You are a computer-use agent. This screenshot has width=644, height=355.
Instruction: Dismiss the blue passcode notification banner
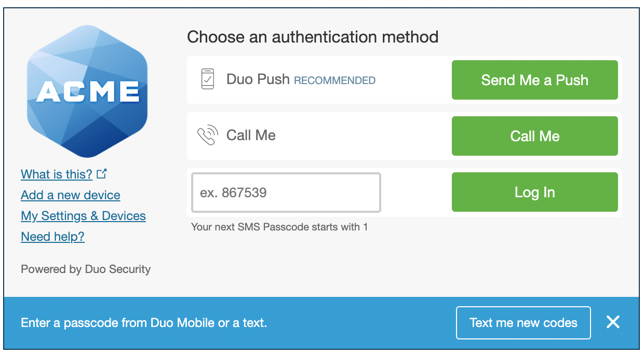pos(613,322)
